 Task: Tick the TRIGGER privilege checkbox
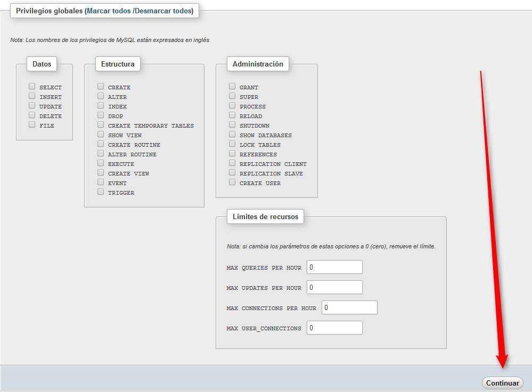point(101,192)
